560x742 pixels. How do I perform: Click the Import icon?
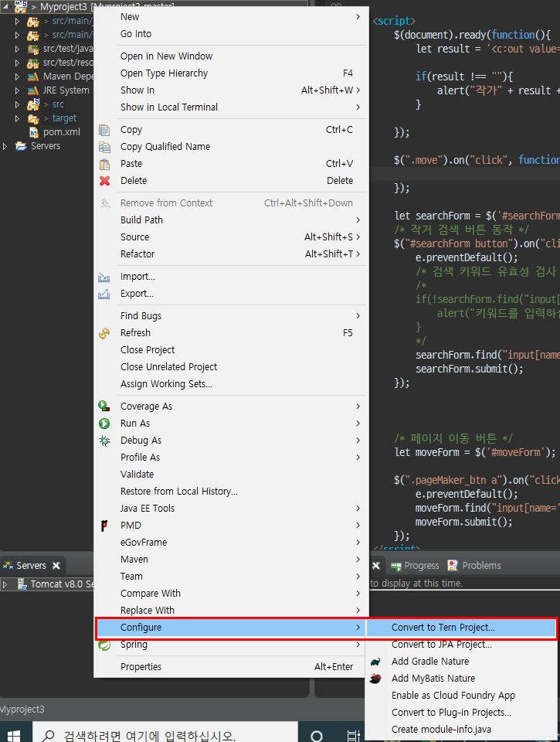[x=104, y=277]
